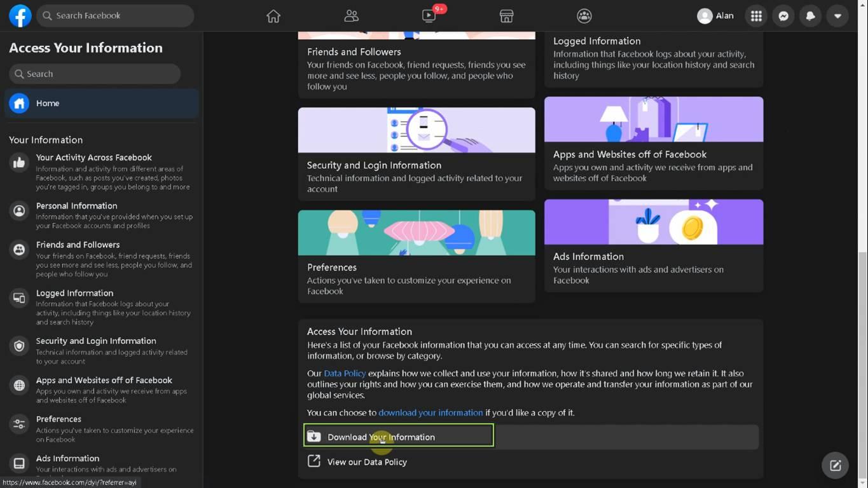This screenshot has width=868, height=488.
Task: Open Logged Information in the sidebar
Action: click(x=102, y=308)
